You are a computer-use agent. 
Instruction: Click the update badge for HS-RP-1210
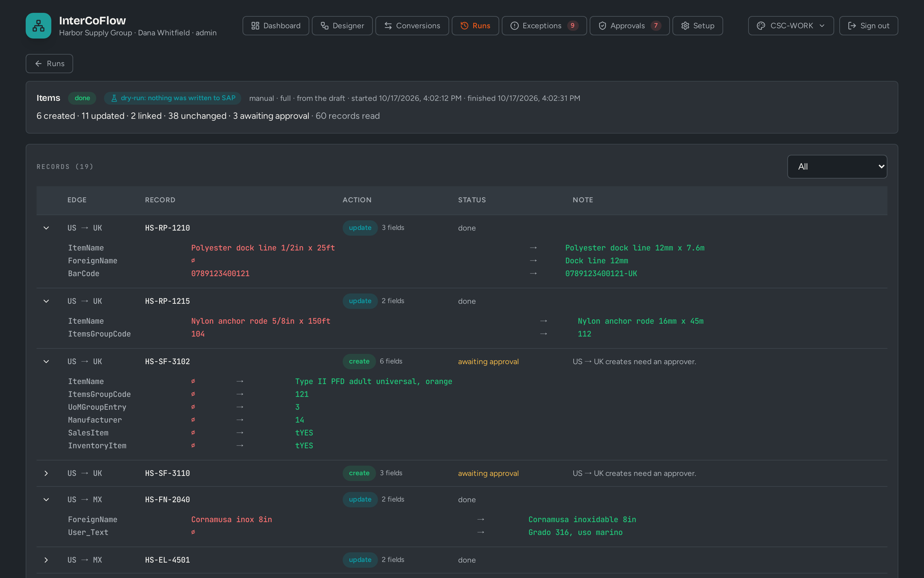pos(360,228)
